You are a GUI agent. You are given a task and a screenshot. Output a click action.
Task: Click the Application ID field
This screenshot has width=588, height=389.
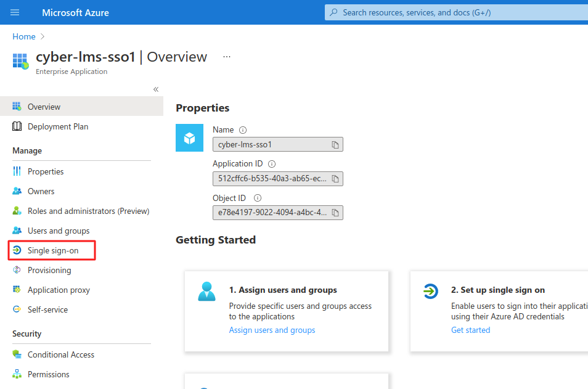coord(278,179)
